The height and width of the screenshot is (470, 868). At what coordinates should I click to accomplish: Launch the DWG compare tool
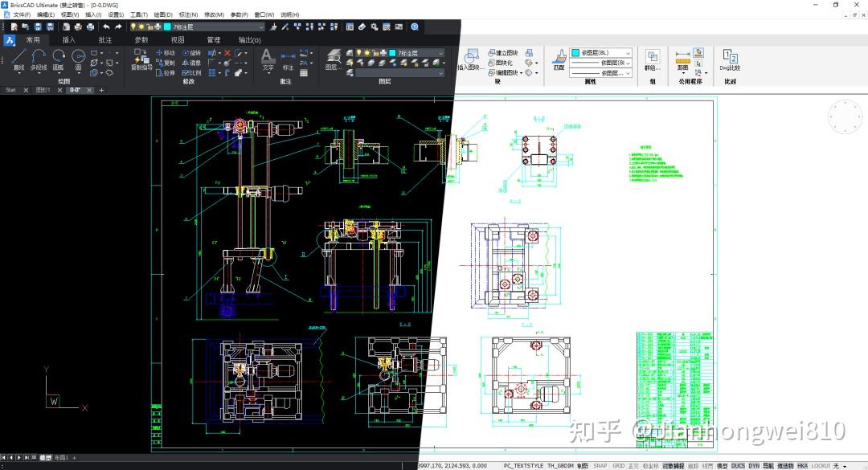(x=729, y=58)
